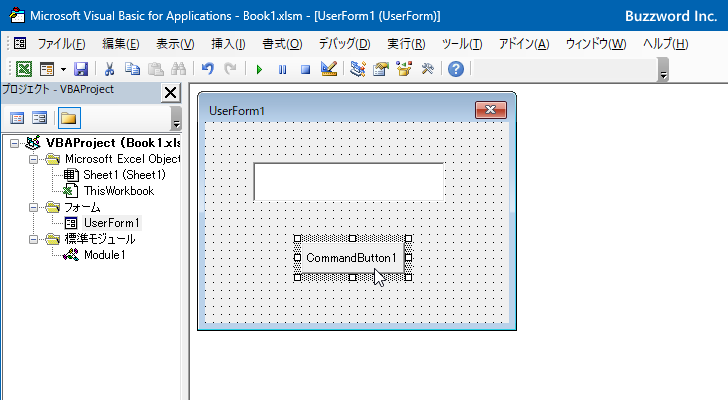Open the ヘルプ(H) menu

[x=665, y=44]
